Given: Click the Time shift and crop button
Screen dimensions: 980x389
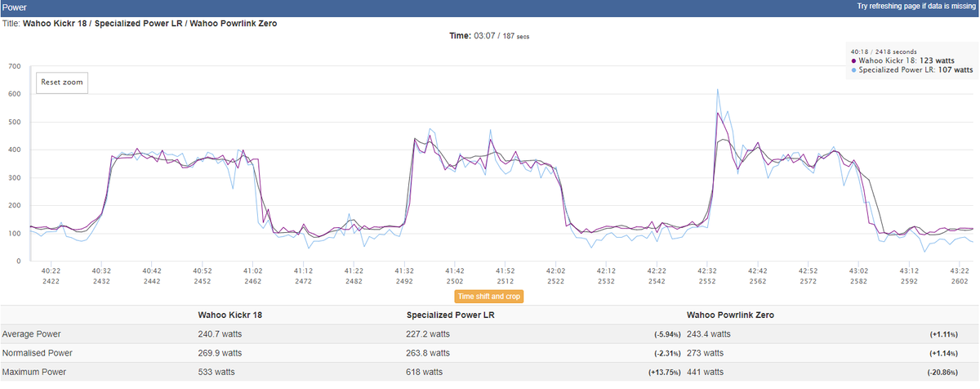Looking at the screenshot, I should point(489,296).
